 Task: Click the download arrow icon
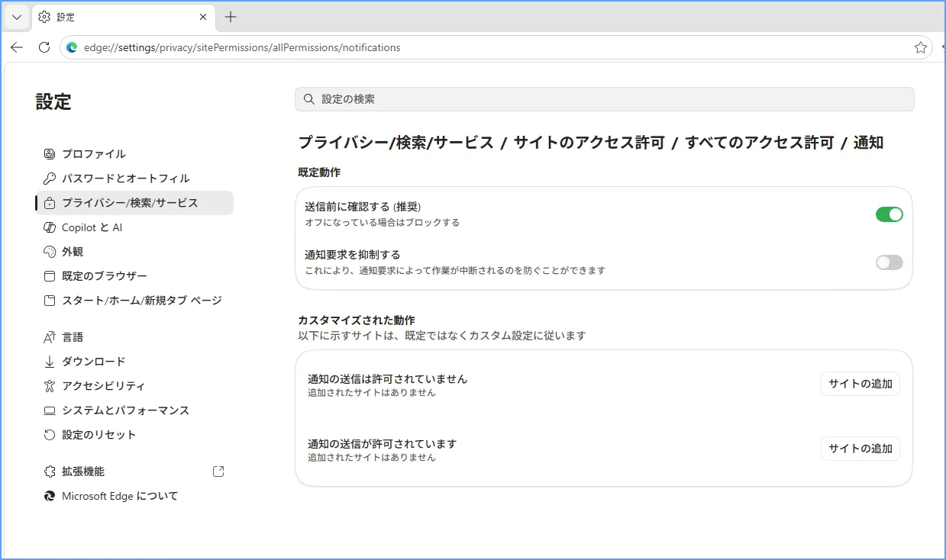50,362
